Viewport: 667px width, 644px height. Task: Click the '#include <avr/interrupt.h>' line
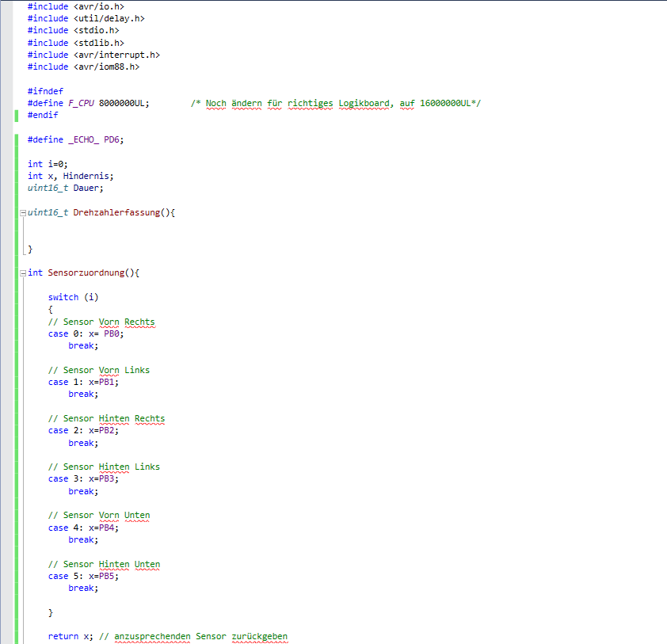pyautogui.click(x=93, y=55)
